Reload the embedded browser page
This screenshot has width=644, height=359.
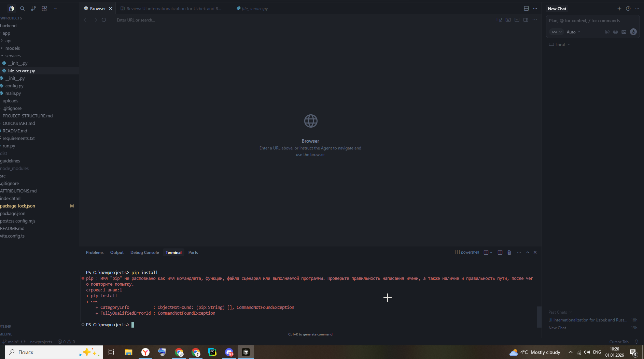pos(104,20)
